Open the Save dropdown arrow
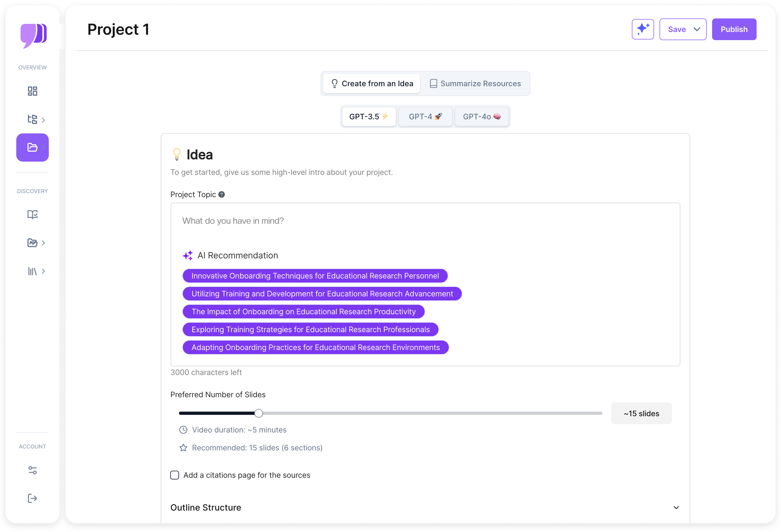The height and width of the screenshot is (532, 781). 696,29
